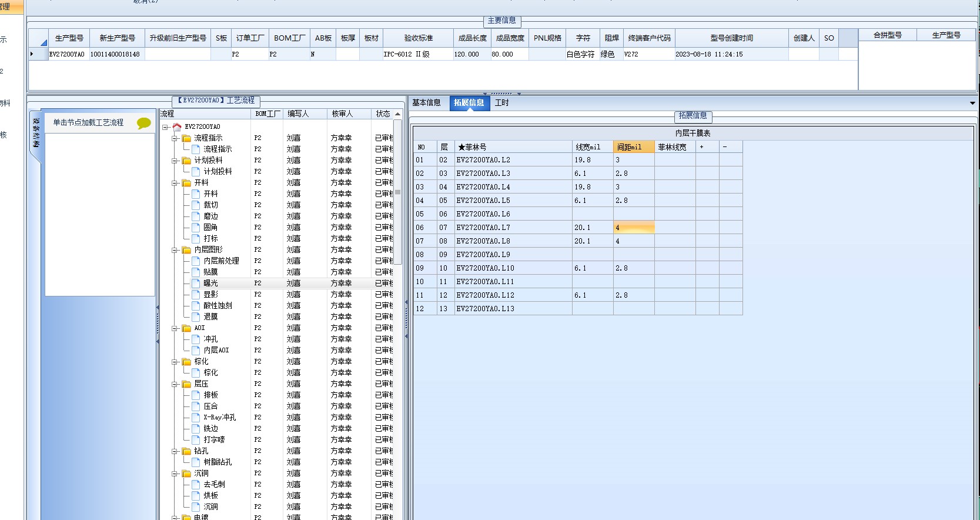Collapse the 计划投料 folder node
This screenshot has width=980, height=520.
pos(175,160)
